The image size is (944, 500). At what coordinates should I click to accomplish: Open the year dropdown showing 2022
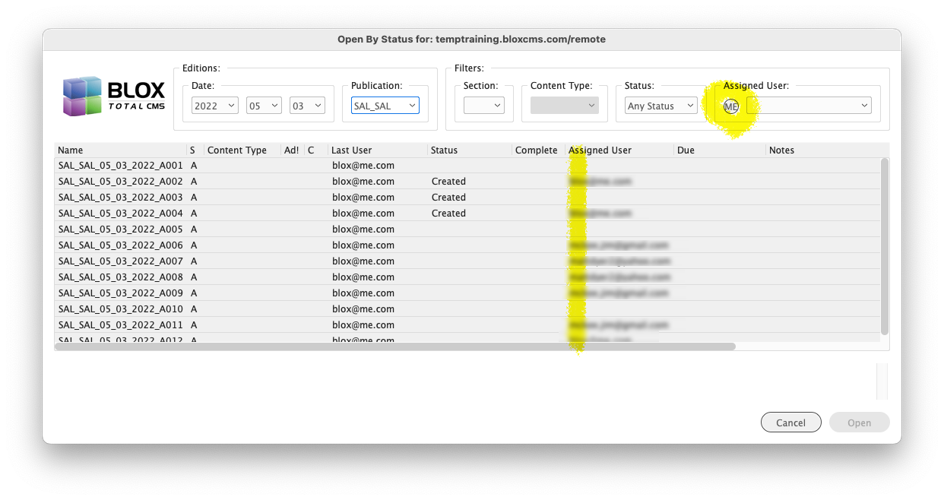pyautogui.click(x=215, y=106)
